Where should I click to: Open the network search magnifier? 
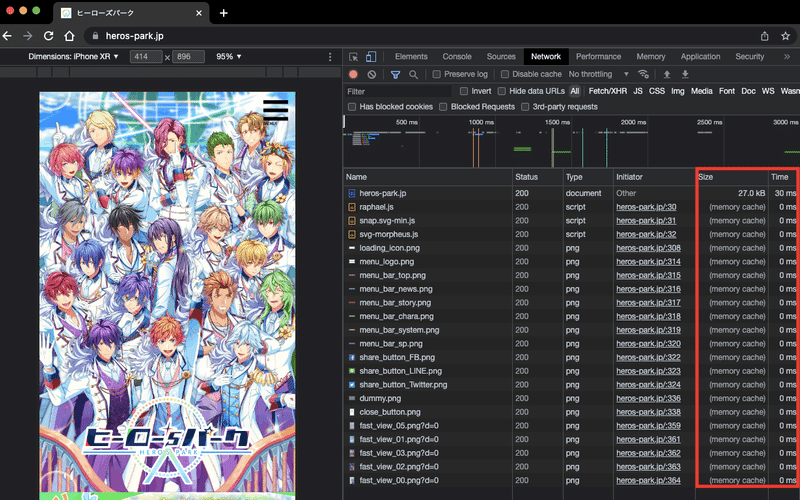pos(413,74)
